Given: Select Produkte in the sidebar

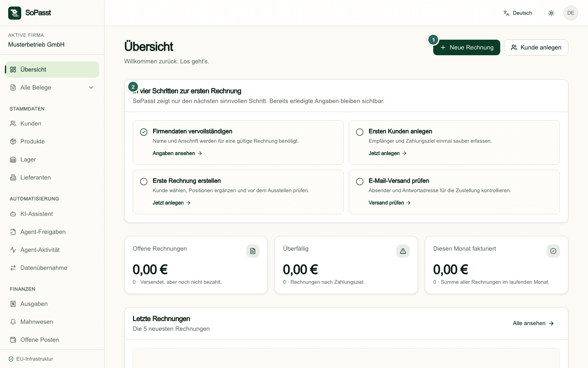Looking at the screenshot, I should tap(52, 141).
